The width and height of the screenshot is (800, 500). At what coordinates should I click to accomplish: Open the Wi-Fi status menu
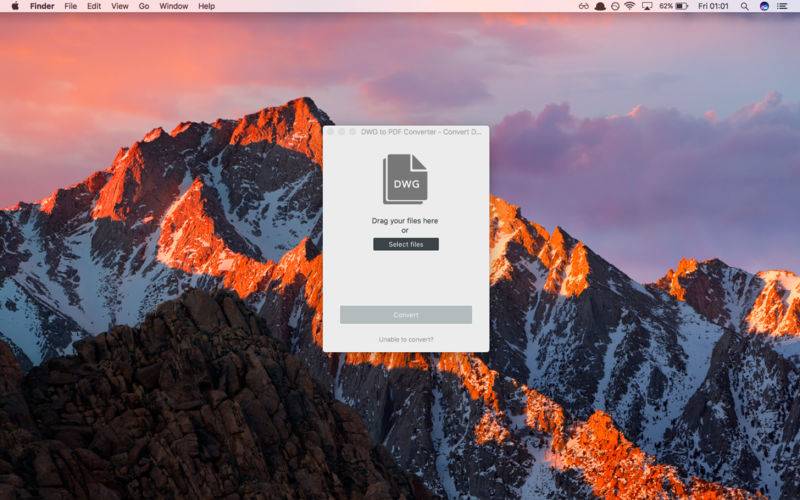click(x=630, y=6)
